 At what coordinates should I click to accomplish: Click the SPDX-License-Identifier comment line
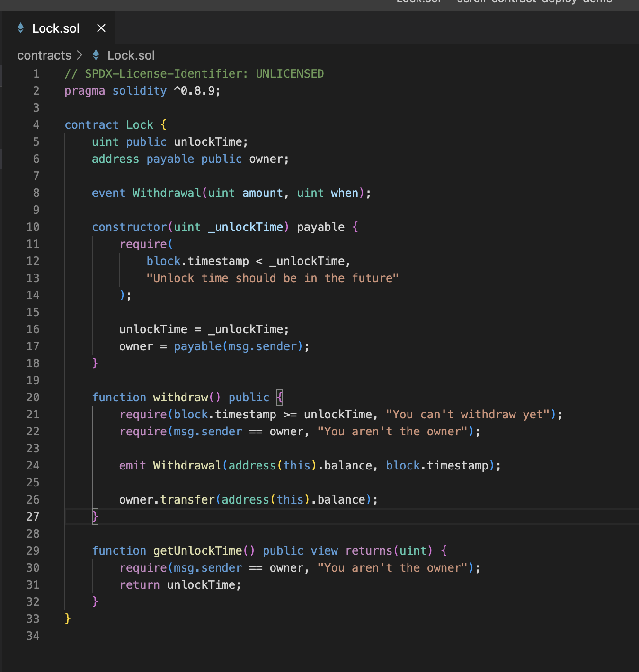coord(194,74)
